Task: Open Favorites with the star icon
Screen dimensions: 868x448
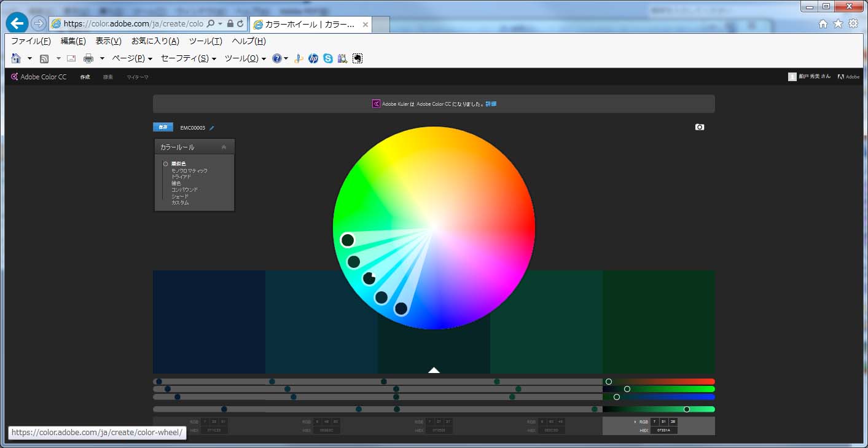Action: point(838,23)
